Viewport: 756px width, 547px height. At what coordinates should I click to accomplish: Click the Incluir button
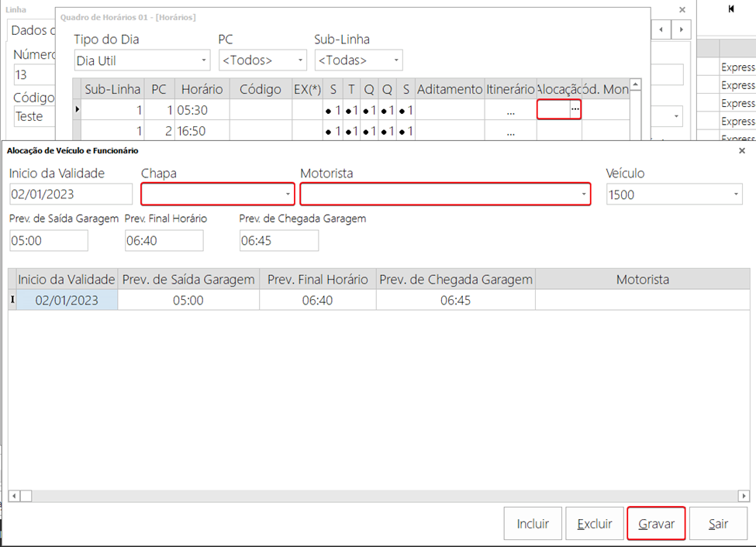point(533,524)
